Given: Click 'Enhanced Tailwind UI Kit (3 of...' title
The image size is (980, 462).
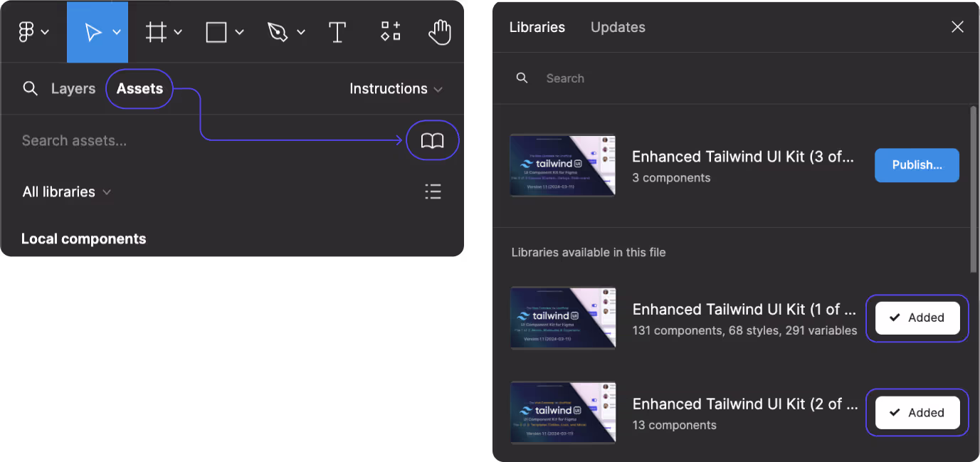Looking at the screenshot, I should click(743, 157).
